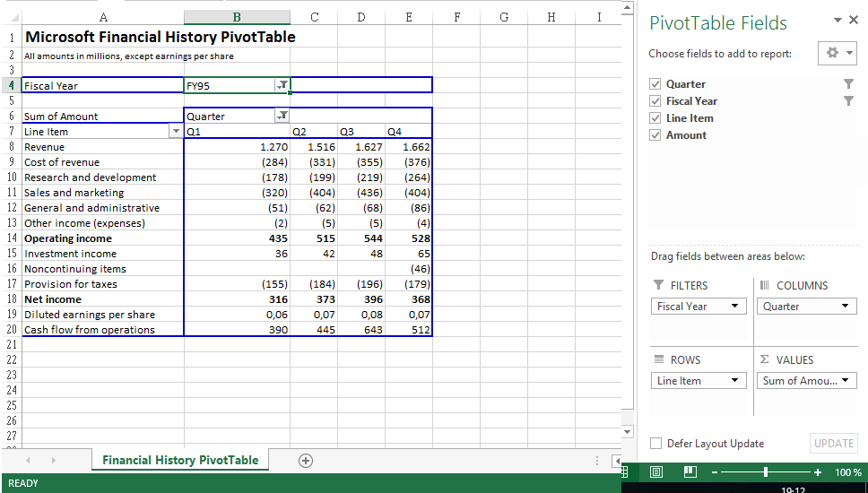Select row 14 header
This screenshot has height=493, width=868.
click(11, 238)
